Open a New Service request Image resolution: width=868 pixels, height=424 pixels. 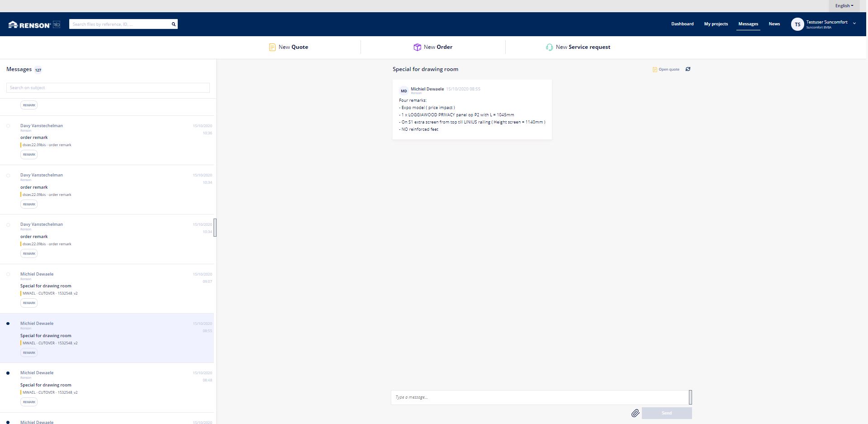click(x=578, y=47)
